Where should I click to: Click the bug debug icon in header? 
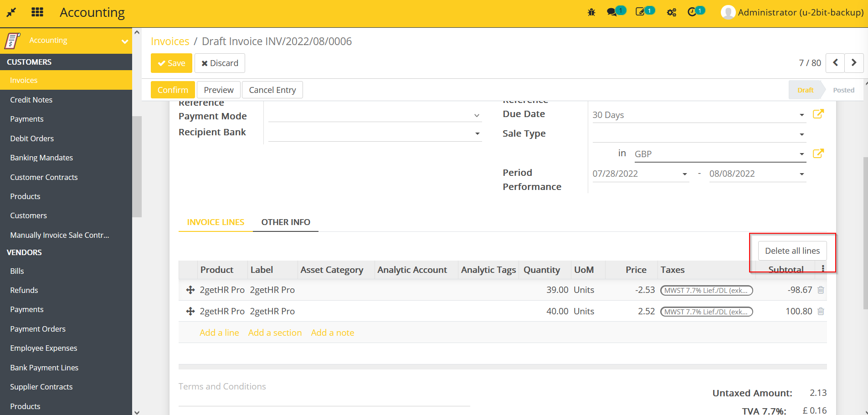pyautogui.click(x=591, y=12)
